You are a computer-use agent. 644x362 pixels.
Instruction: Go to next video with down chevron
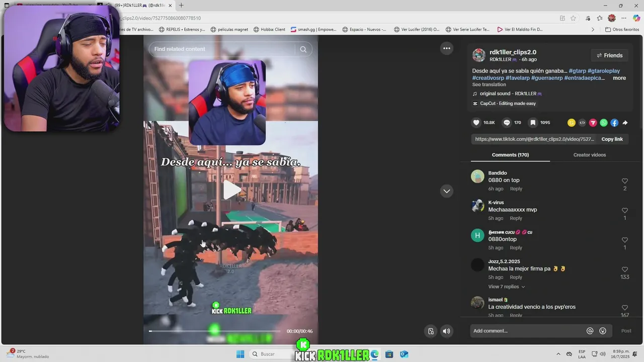coord(446,191)
